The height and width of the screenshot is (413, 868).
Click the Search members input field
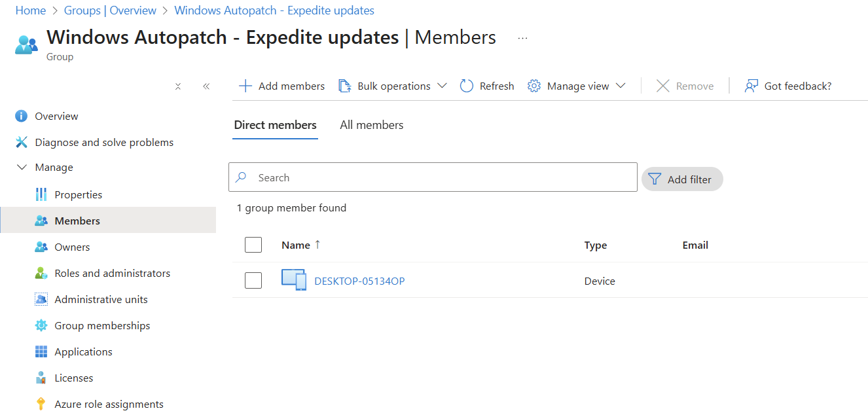(439, 177)
